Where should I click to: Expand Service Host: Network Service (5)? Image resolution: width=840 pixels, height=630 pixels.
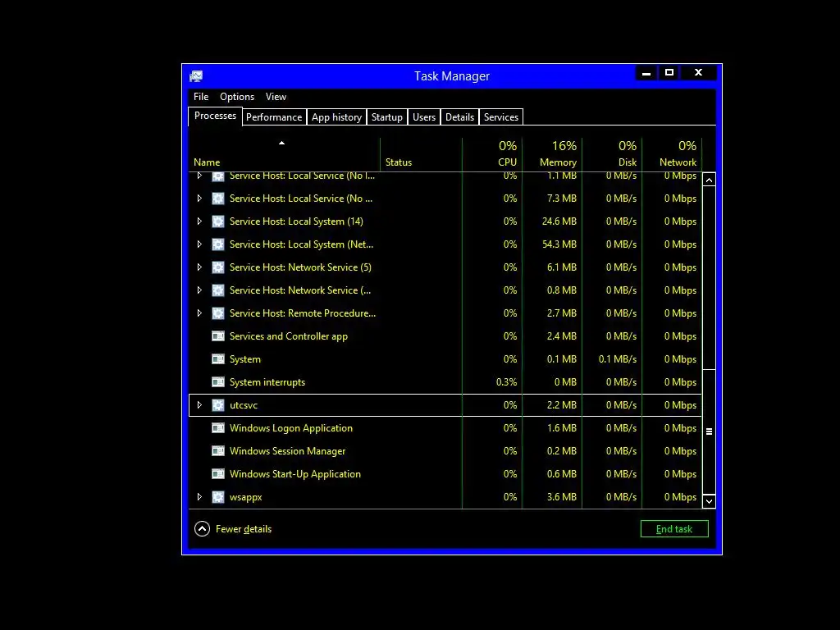click(x=199, y=267)
